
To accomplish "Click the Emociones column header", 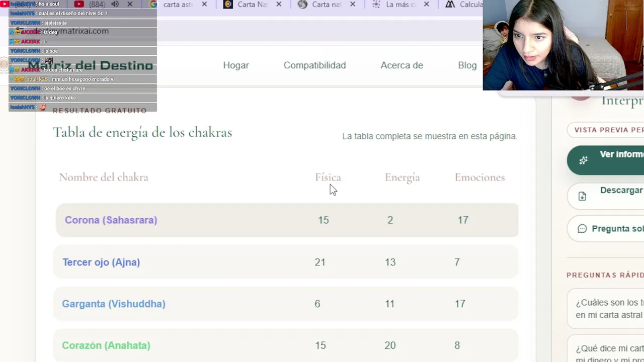I will pyautogui.click(x=479, y=177).
